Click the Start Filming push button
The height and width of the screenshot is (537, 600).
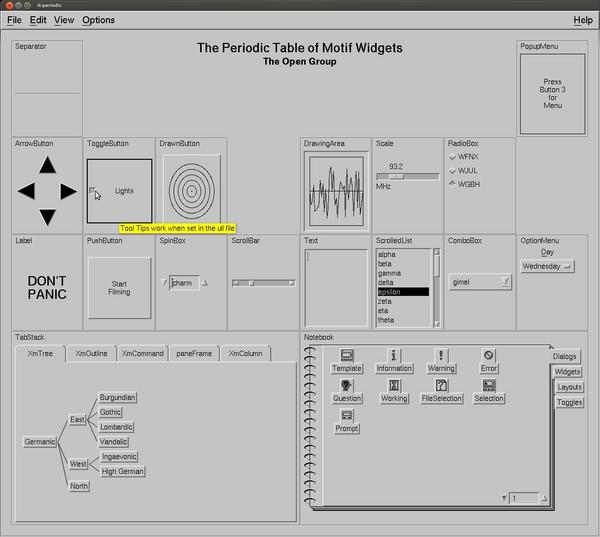(x=119, y=288)
